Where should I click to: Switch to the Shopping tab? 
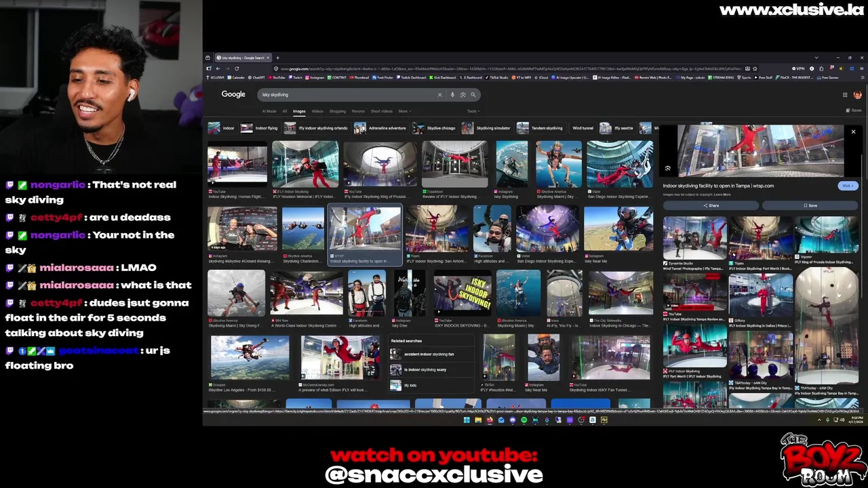338,111
